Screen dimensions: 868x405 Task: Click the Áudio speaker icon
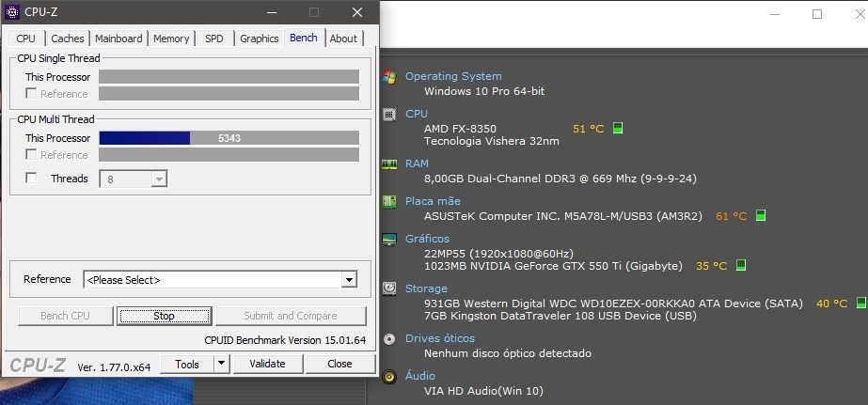[x=389, y=376]
